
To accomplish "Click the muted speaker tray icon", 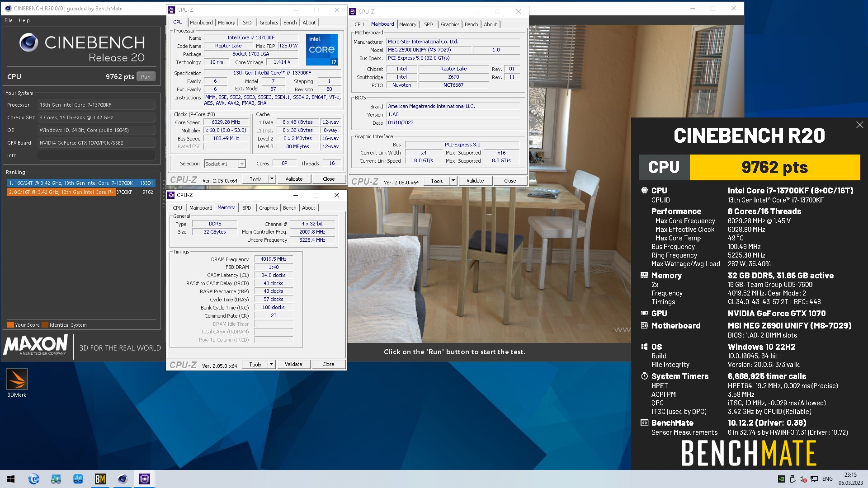I will click(x=803, y=479).
